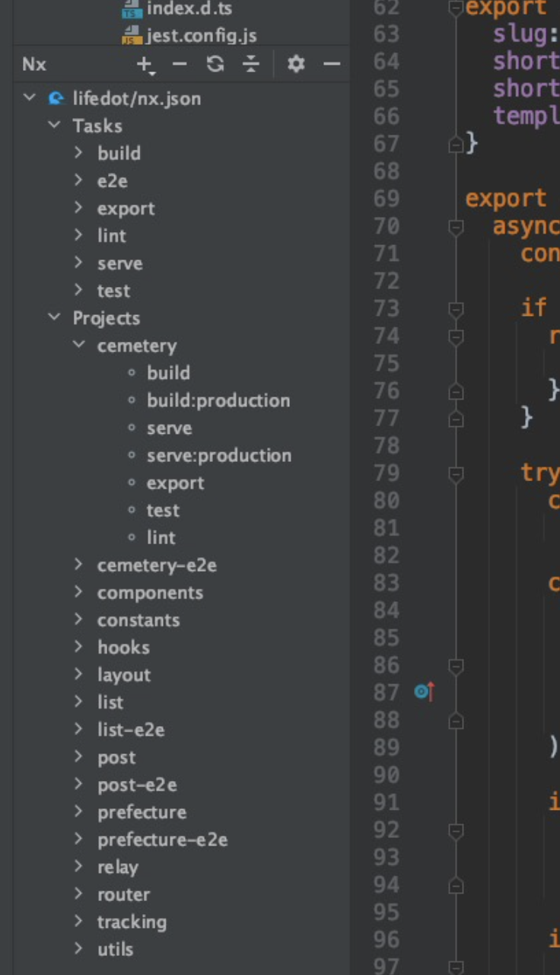Collapse the Tasks group

(54, 126)
